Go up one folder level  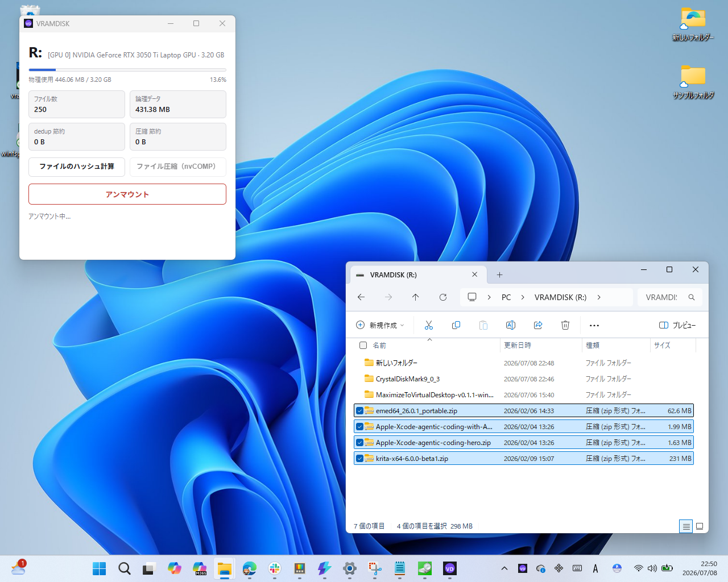tap(416, 297)
